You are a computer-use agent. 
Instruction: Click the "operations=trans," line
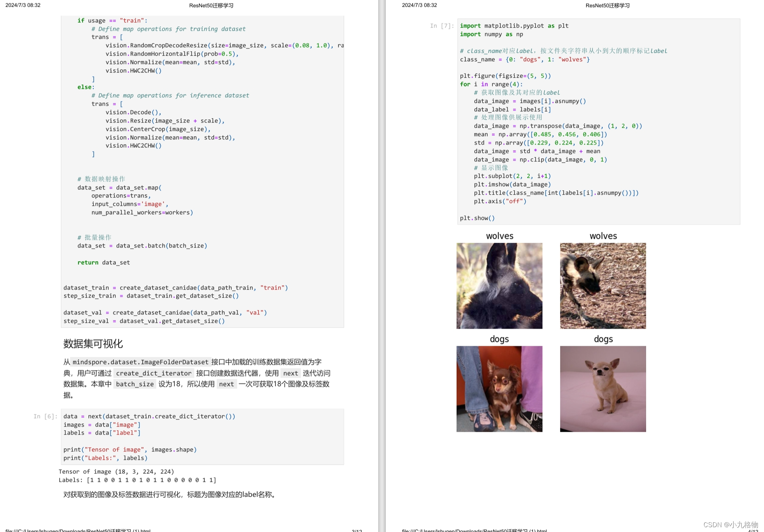(121, 195)
